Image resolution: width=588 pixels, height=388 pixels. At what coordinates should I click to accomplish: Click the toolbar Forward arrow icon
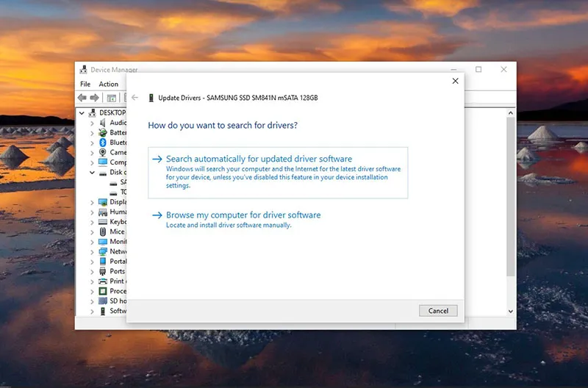tap(94, 98)
